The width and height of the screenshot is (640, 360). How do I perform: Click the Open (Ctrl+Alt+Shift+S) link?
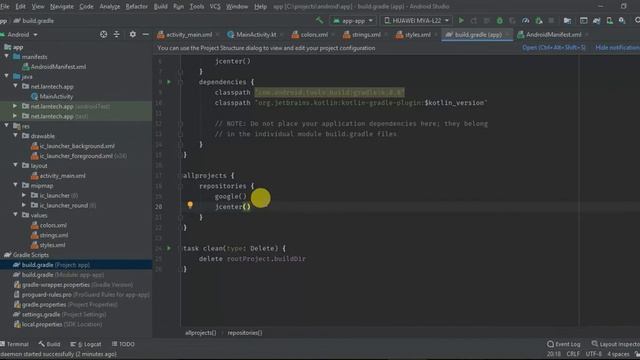click(x=553, y=48)
